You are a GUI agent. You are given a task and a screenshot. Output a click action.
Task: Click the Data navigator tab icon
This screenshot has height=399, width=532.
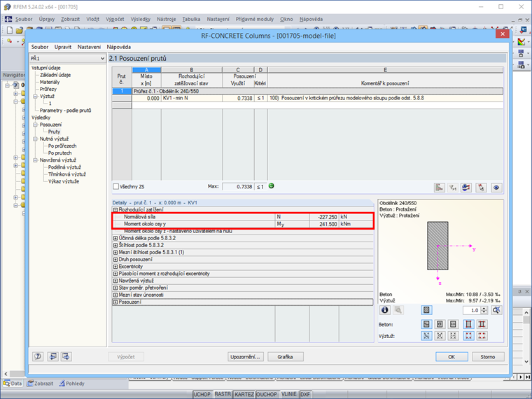point(6,384)
